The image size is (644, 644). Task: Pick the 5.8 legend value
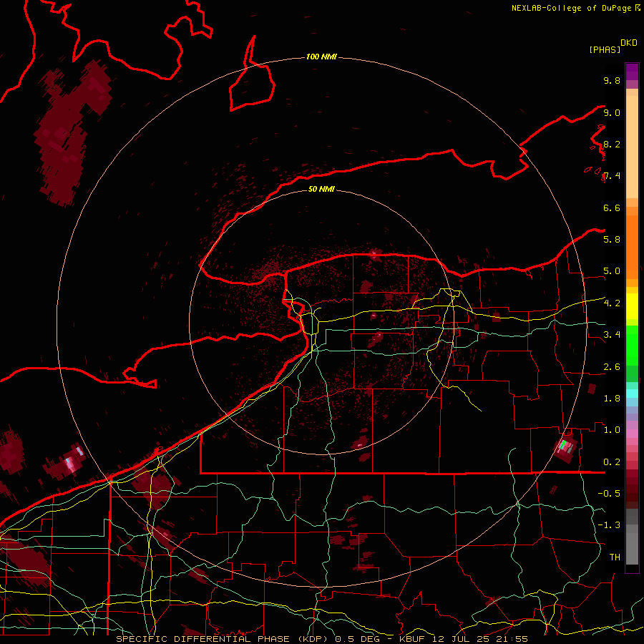click(x=612, y=240)
